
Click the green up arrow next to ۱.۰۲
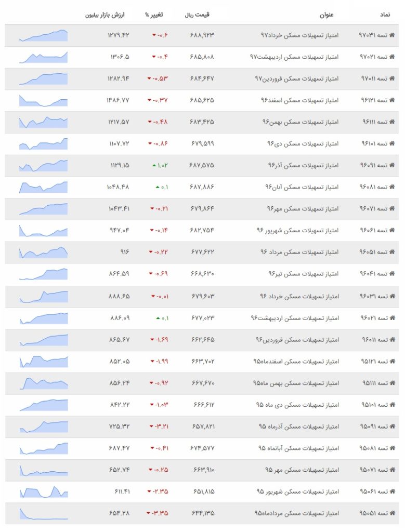pyautogui.click(x=154, y=166)
